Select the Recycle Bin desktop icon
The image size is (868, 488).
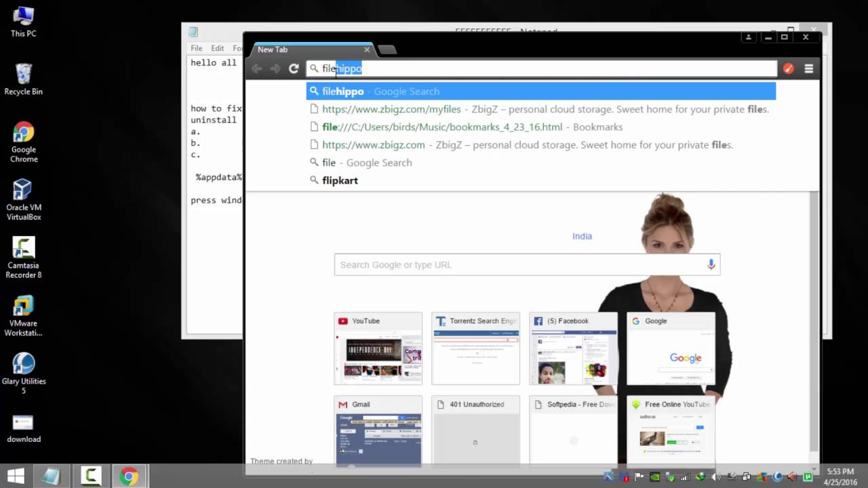point(23,79)
